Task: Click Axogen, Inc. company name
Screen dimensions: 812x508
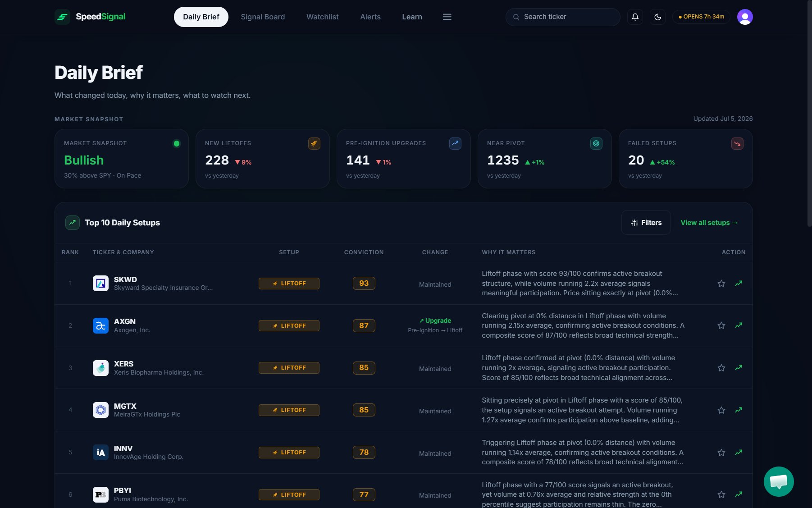Action: pos(132,330)
